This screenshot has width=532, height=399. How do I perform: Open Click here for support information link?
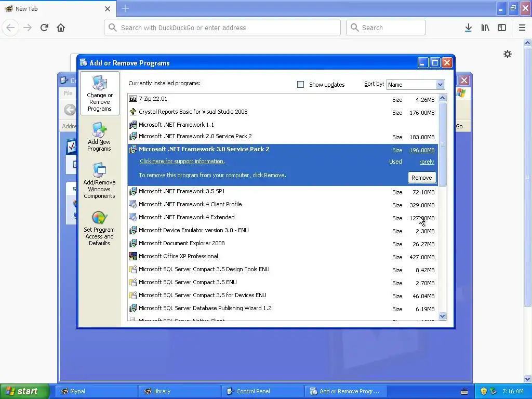tap(182, 161)
